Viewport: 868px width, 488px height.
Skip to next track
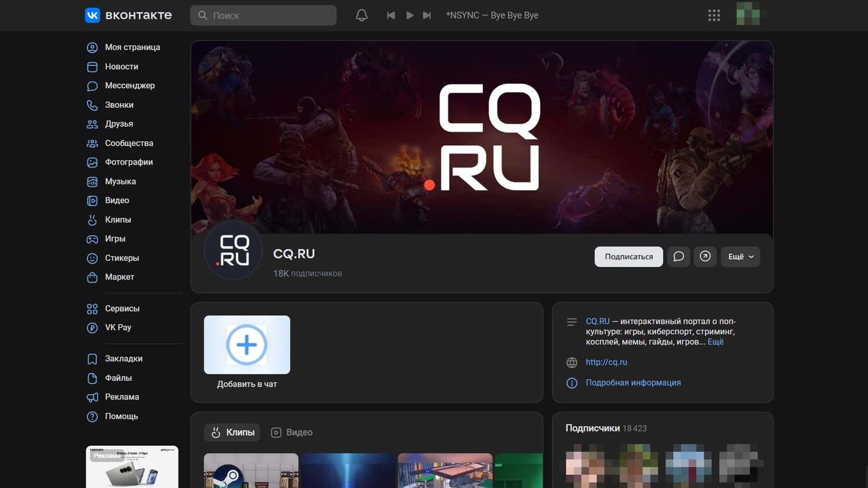[x=427, y=15]
